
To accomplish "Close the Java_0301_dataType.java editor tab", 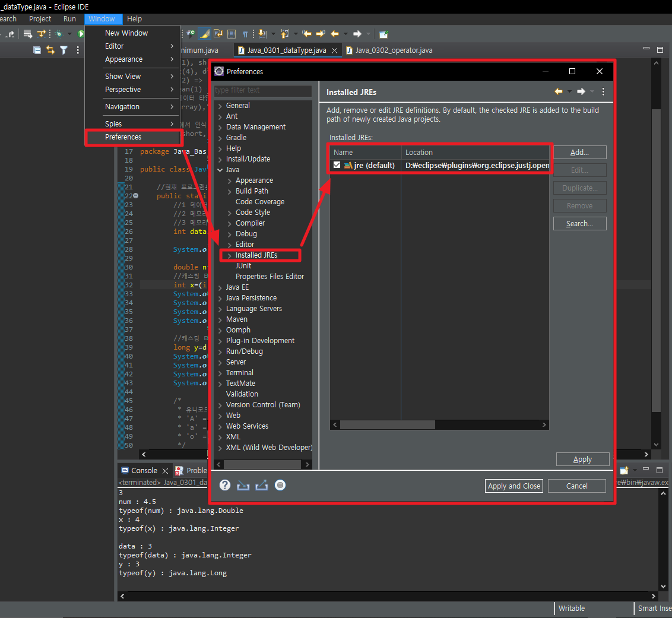I will pos(334,50).
